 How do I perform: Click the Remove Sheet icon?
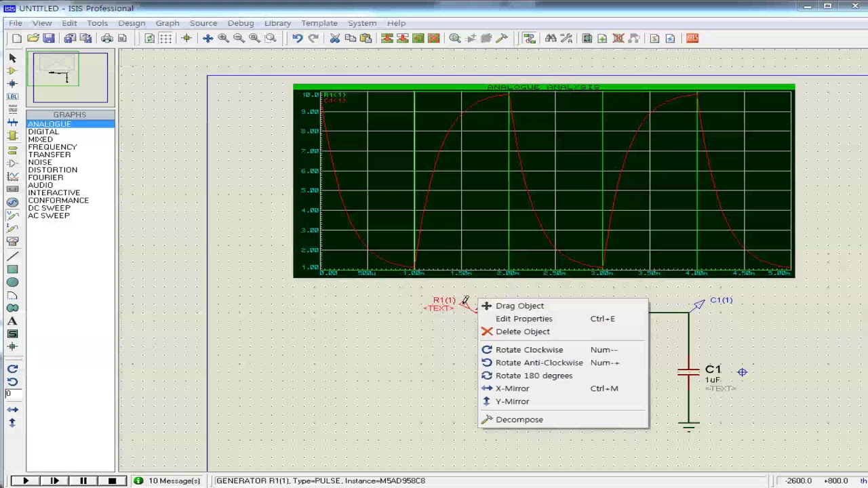coord(618,39)
